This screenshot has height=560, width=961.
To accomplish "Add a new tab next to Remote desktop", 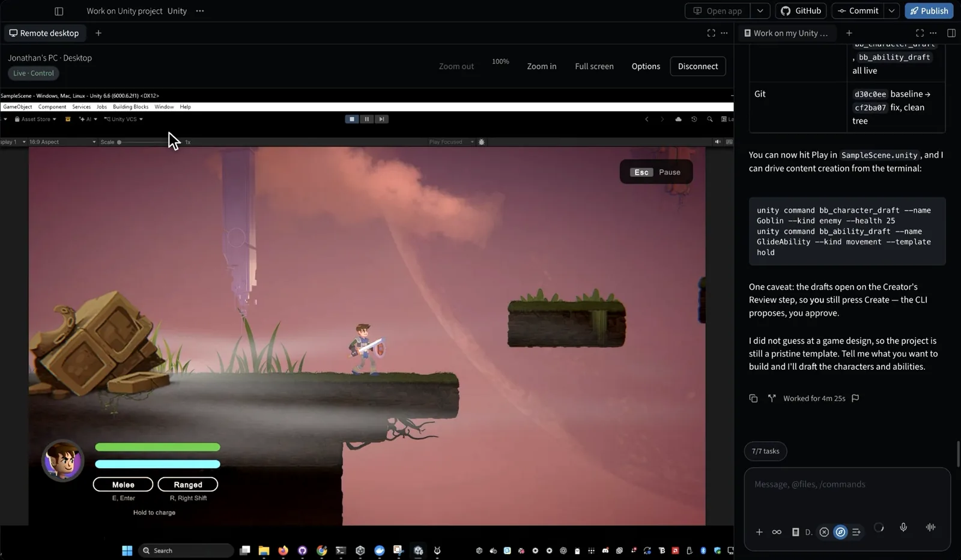I will [x=99, y=33].
